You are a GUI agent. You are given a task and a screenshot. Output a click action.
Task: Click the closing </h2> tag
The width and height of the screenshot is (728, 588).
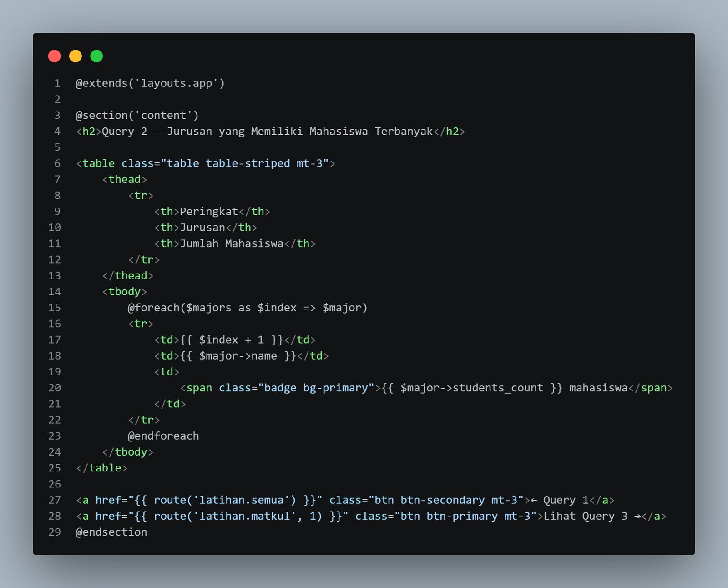(449, 132)
